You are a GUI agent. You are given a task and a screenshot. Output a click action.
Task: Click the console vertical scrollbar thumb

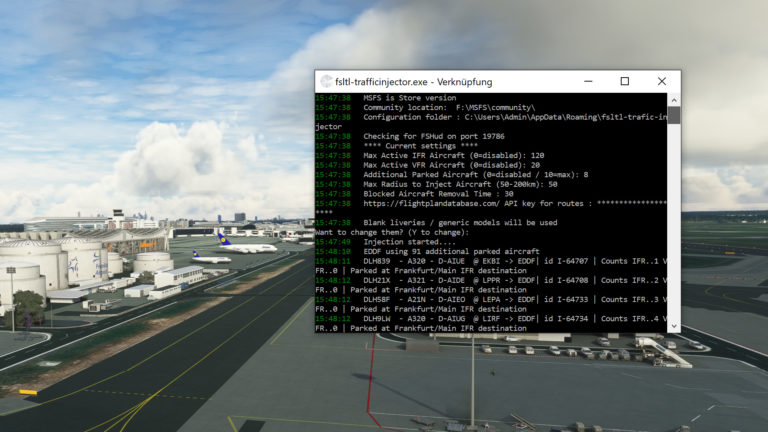(674, 115)
